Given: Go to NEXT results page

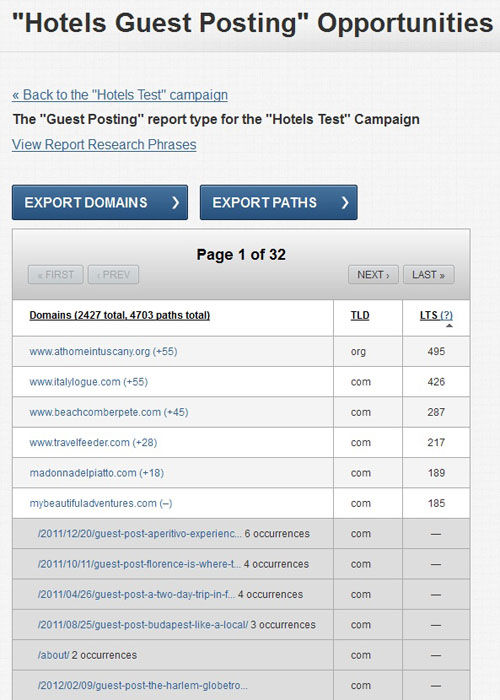Looking at the screenshot, I should point(373,275).
